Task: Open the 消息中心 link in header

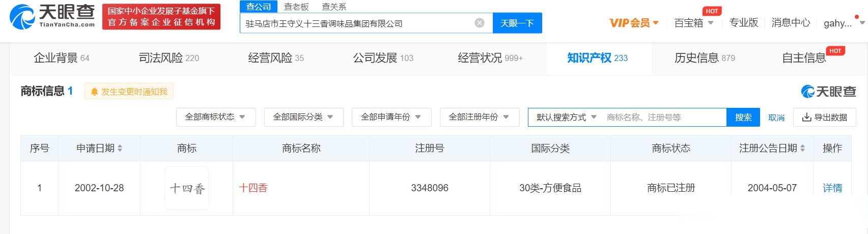Action: coord(791,23)
